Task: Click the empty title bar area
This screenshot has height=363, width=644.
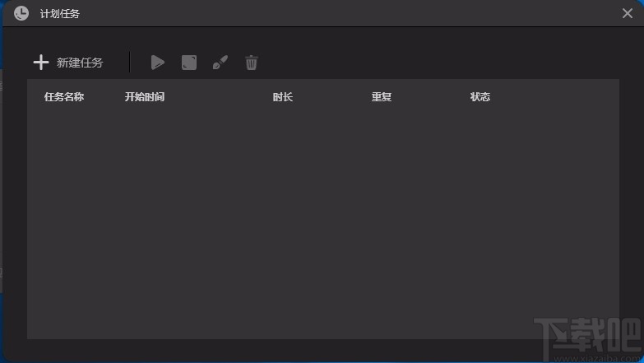Action: pyautogui.click(x=349, y=13)
